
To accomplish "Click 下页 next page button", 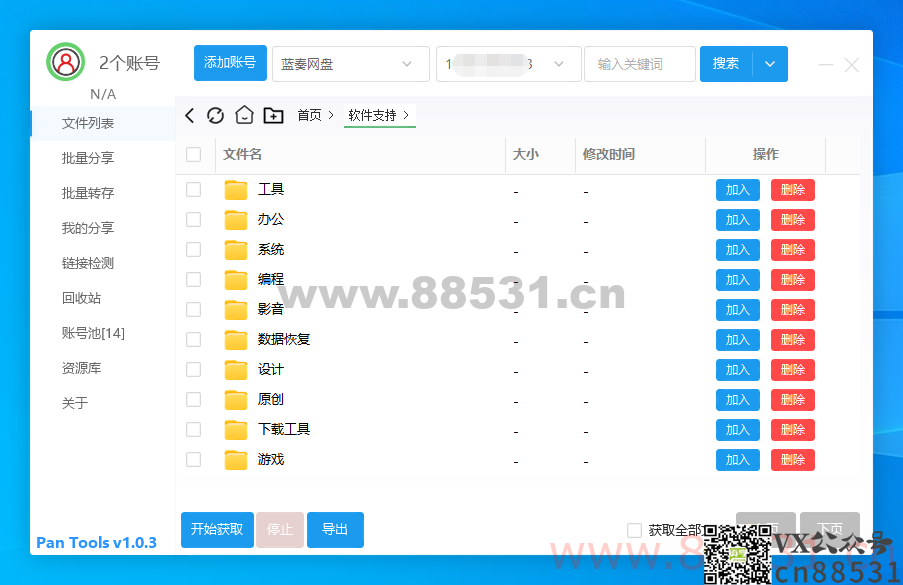I will tap(830, 527).
